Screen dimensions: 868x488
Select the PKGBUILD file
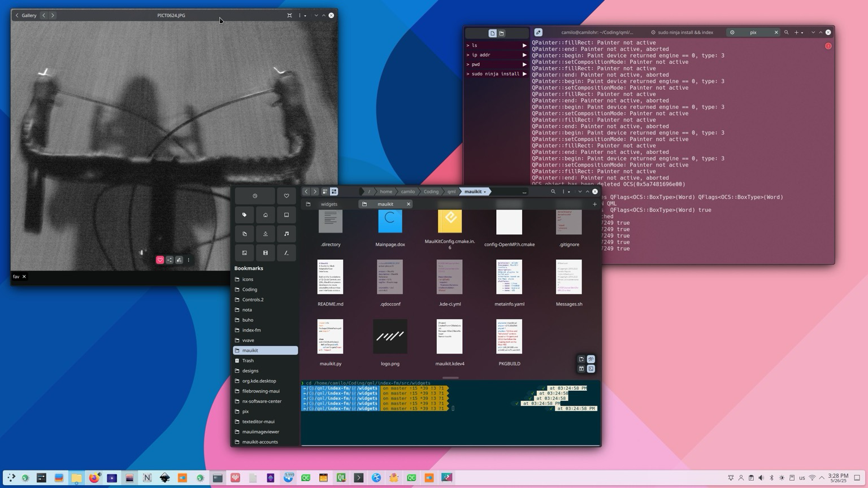[x=509, y=343]
